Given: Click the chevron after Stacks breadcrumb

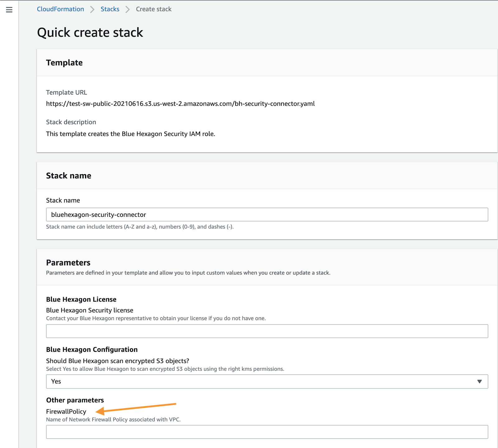Looking at the screenshot, I should (x=128, y=10).
